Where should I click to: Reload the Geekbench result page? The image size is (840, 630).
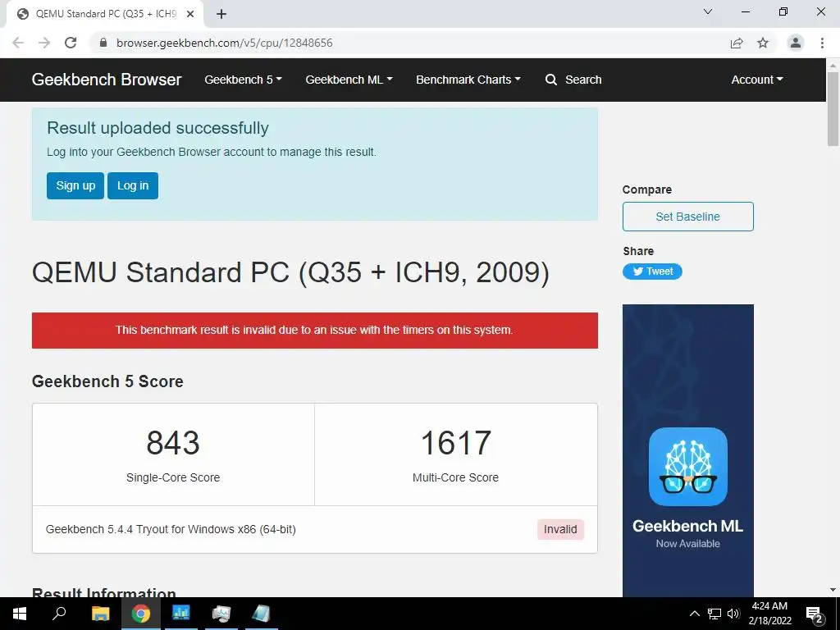[x=71, y=43]
